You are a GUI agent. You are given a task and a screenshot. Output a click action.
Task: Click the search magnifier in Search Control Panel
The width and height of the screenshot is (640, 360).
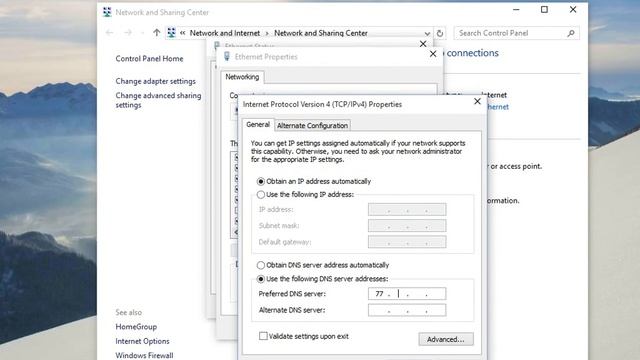571,33
